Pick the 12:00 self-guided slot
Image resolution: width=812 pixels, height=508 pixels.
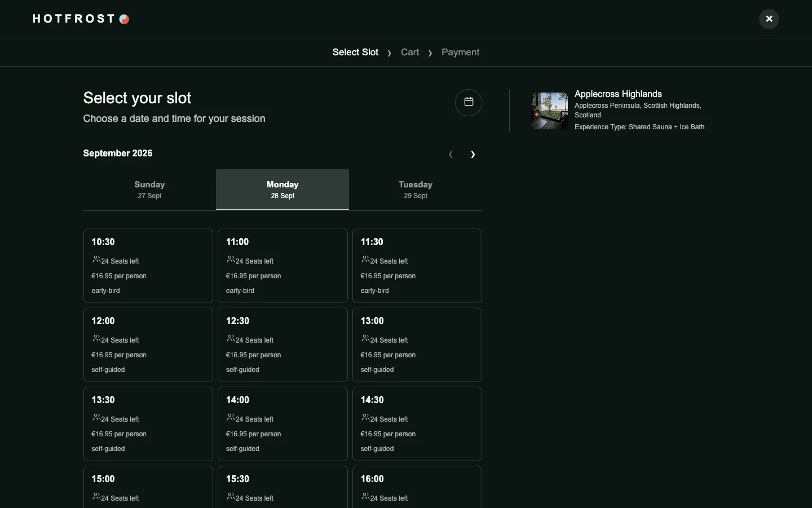pyautogui.click(x=148, y=345)
